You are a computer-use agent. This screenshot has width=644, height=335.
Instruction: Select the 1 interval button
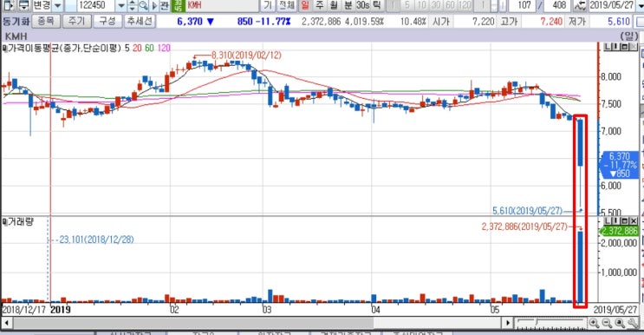click(x=393, y=5)
